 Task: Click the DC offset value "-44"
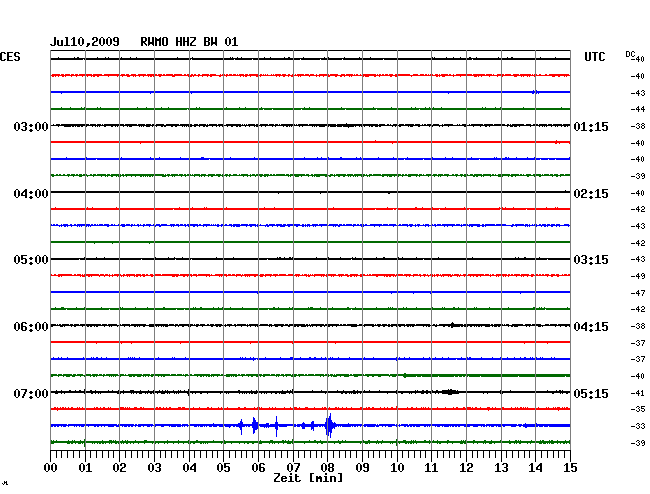(638, 109)
